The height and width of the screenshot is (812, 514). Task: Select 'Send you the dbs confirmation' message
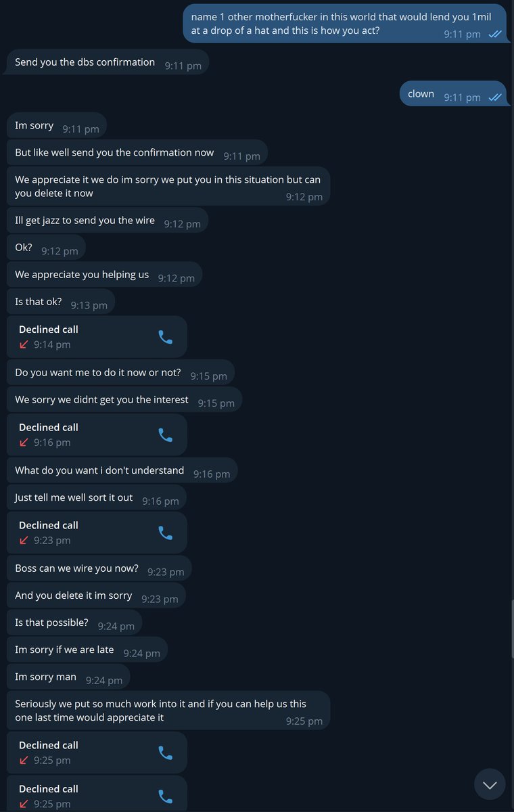point(108,62)
